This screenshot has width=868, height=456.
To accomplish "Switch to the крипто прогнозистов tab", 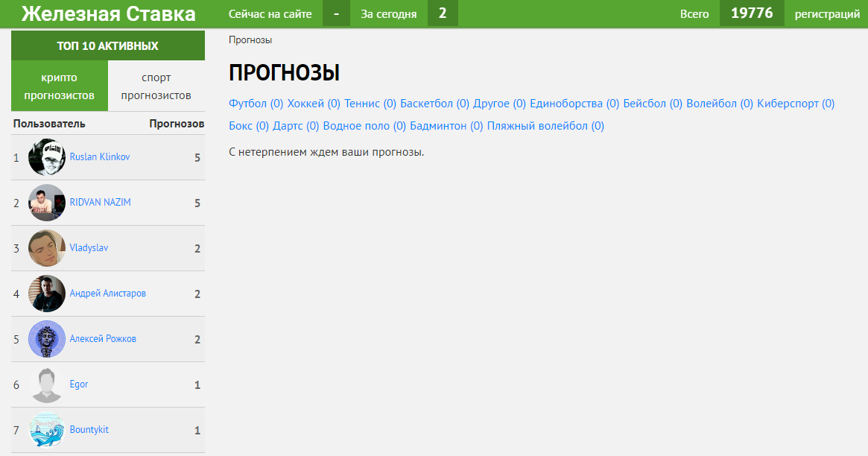I will coord(60,86).
